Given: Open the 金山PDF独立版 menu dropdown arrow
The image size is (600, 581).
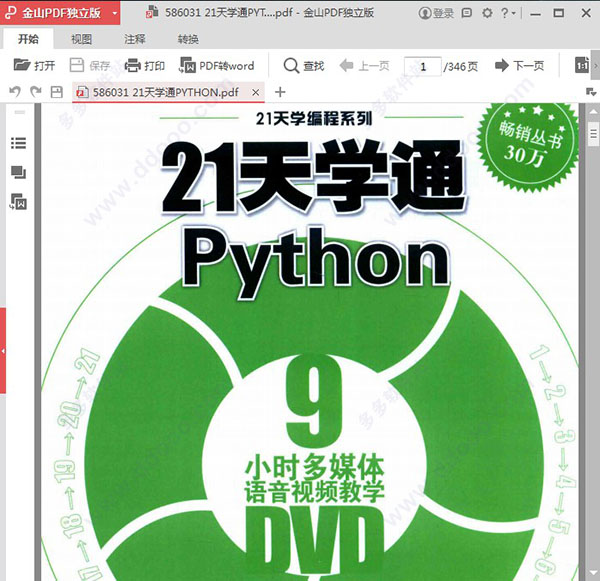Looking at the screenshot, I should pos(114,13).
